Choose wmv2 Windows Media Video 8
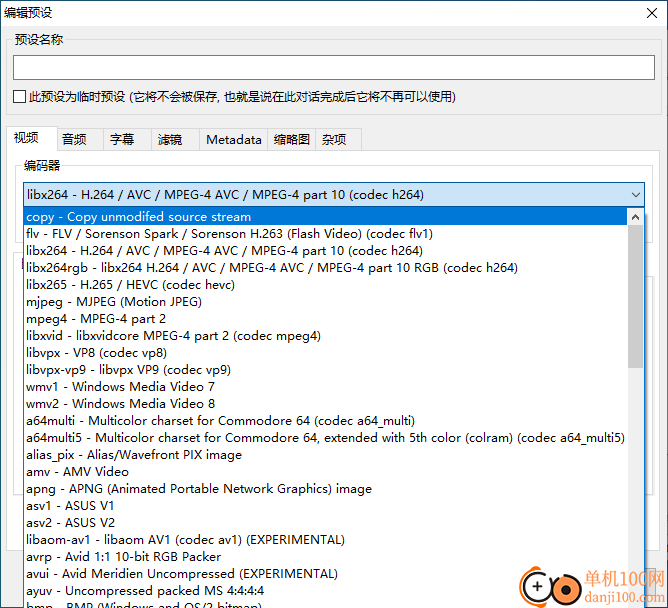This screenshot has width=668, height=608. [325, 404]
